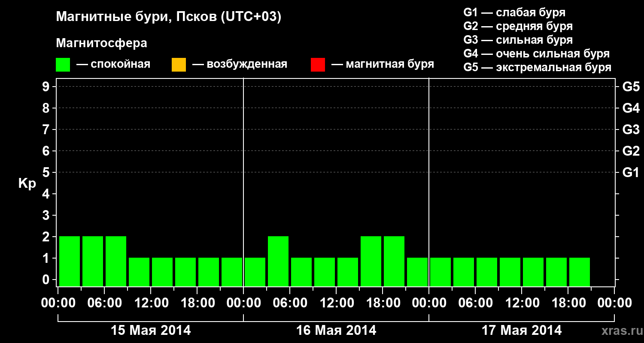Click the right-axis 'G2' label at Kp 6

click(631, 151)
